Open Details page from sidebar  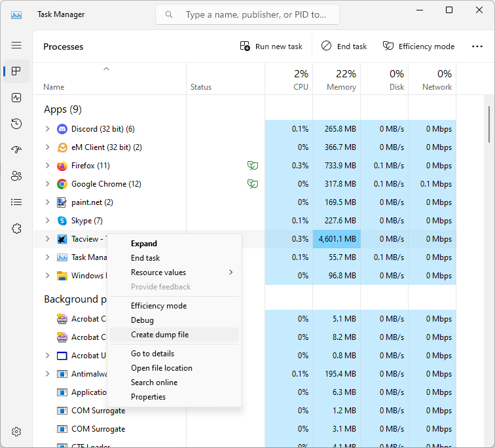(16, 202)
